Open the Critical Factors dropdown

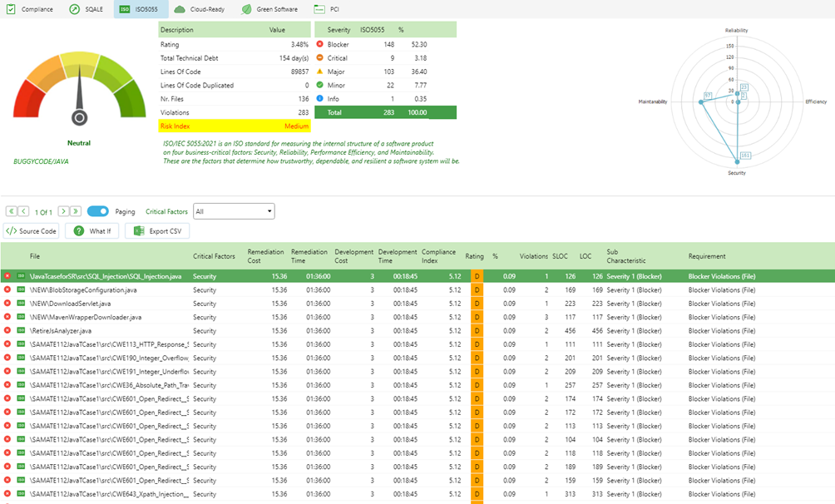[x=232, y=210]
